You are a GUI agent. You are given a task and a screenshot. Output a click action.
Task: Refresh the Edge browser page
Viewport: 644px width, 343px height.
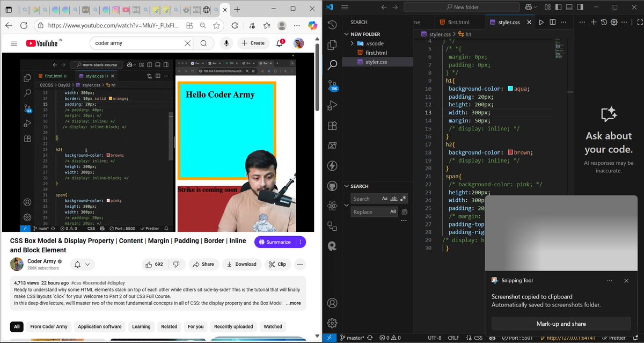coord(24,25)
